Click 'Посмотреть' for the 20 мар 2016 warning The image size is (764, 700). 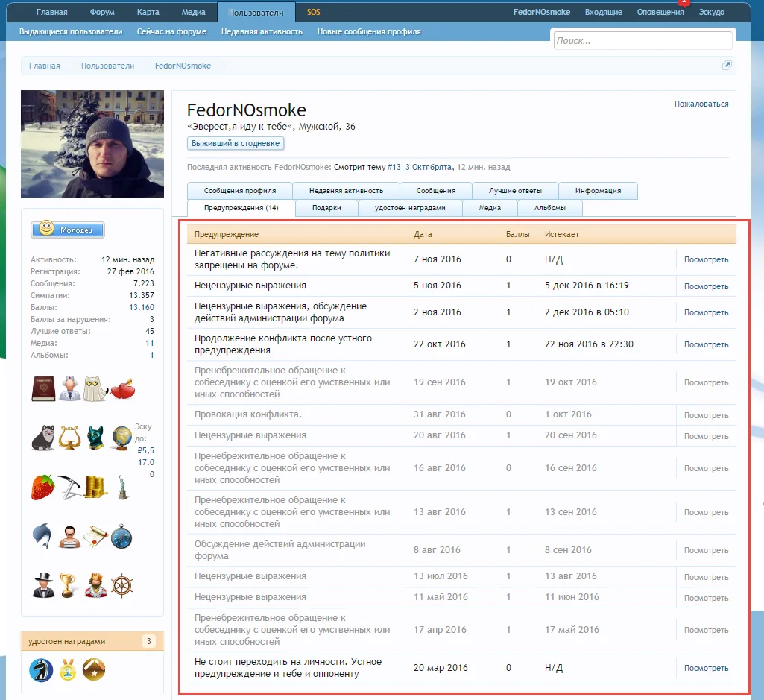point(706,668)
